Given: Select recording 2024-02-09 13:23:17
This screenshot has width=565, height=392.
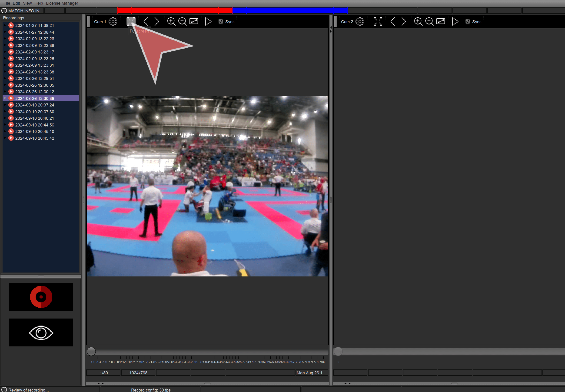Looking at the screenshot, I should pos(35,52).
